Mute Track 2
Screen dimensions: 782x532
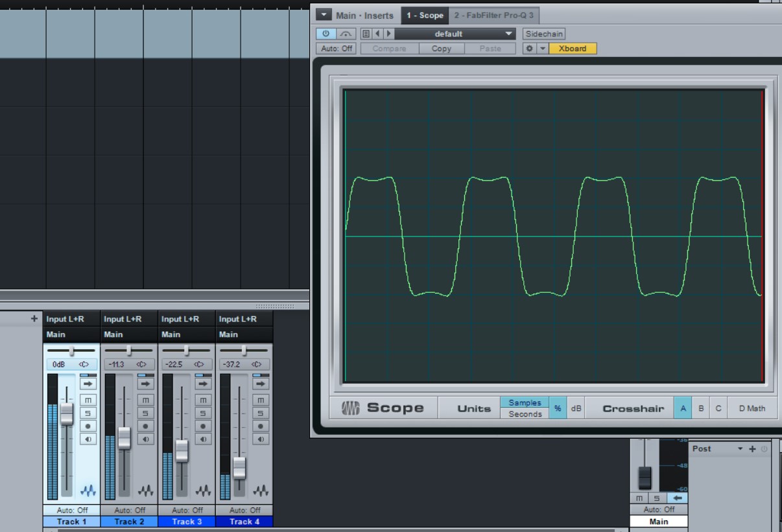(145, 401)
